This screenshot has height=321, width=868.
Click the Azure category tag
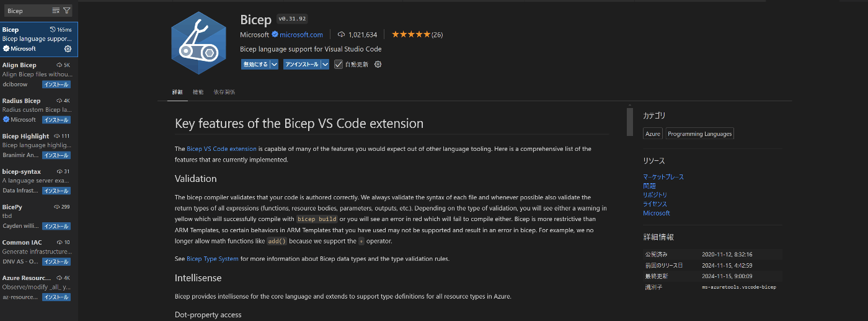653,133
